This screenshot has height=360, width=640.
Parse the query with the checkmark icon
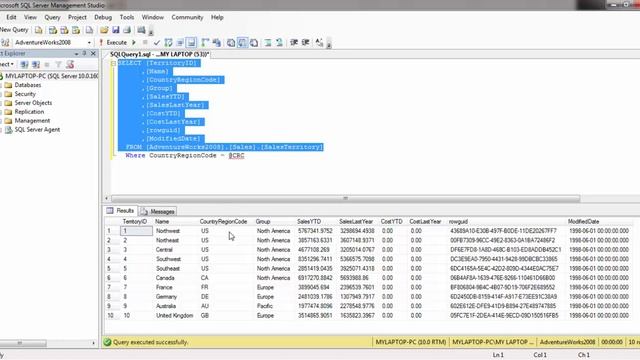click(157, 42)
